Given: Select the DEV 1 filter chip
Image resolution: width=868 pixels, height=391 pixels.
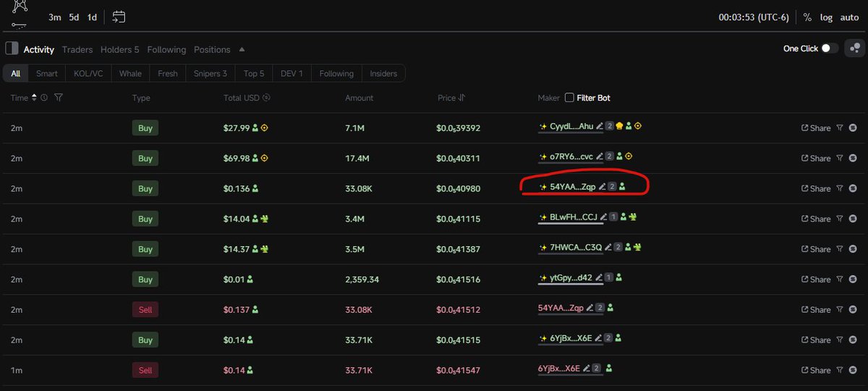Looking at the screenshot, I should (x=292, y=73).
